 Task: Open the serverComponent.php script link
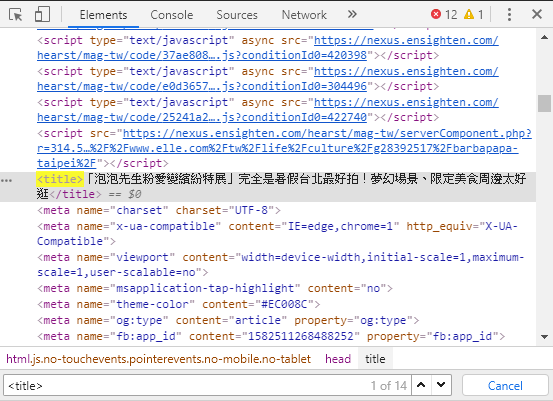[x=284, y=148]
